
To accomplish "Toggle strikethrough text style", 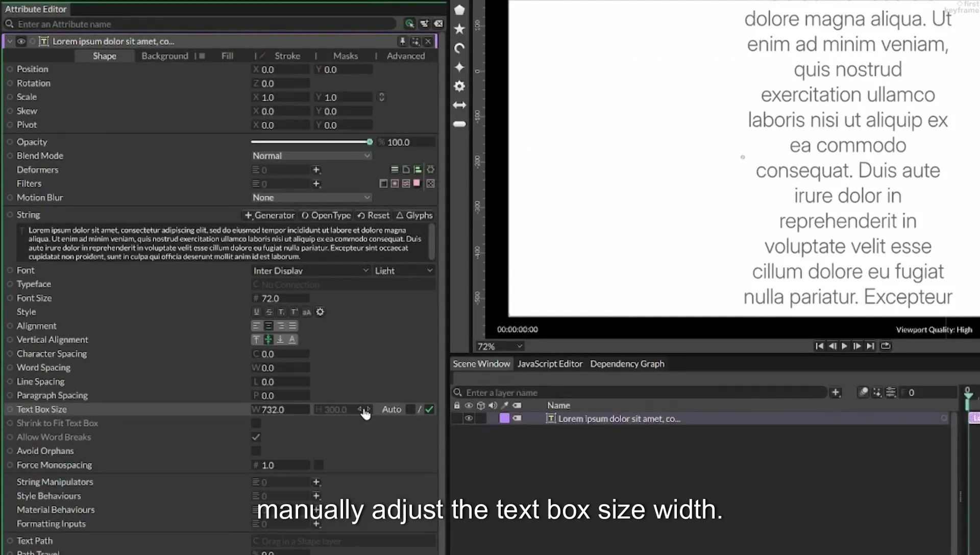I will 269,312.
